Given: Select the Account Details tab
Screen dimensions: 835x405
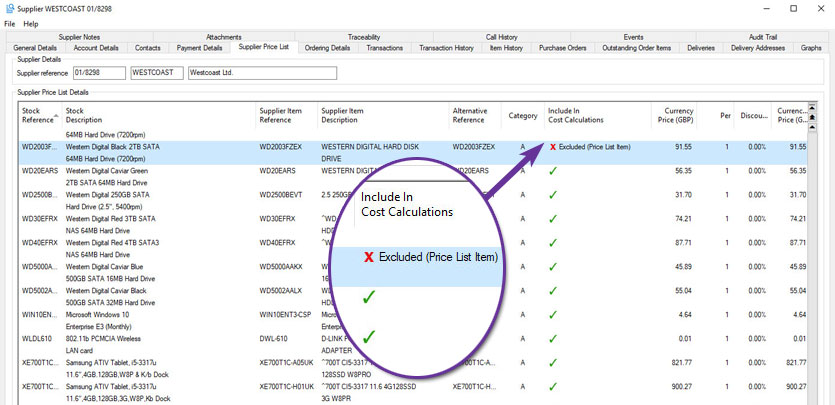Looking at the screenshot, I should (x=96, y=48).
